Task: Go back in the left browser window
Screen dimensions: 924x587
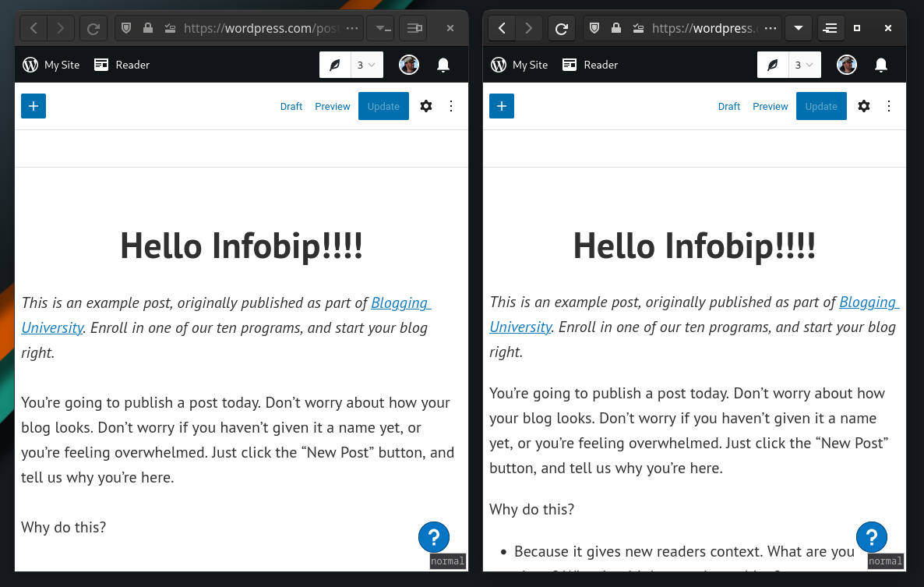Action: (x=34, y=28)
